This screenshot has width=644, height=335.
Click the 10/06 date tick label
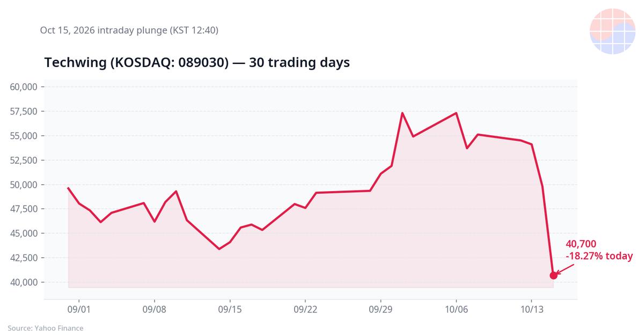456,310
